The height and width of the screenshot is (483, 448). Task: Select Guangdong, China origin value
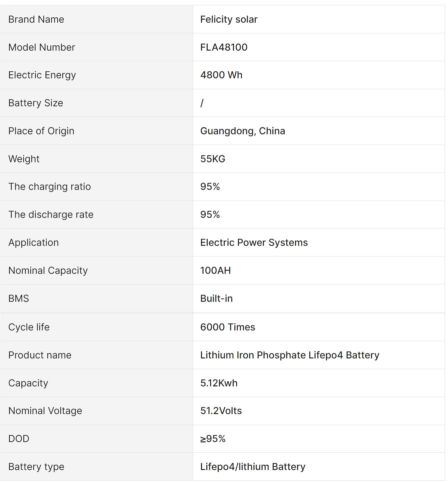pyautogui.click(x=243, y=131)
